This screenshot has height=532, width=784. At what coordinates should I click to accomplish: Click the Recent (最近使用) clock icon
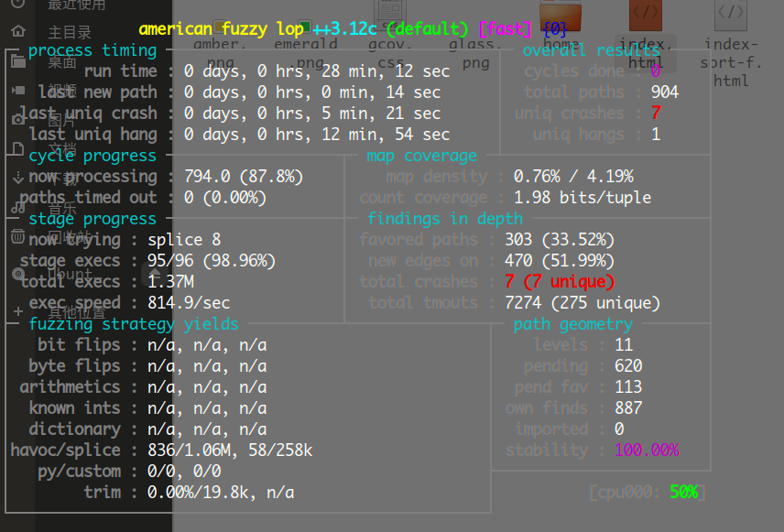pyautogui.click(x=18, y=4)
